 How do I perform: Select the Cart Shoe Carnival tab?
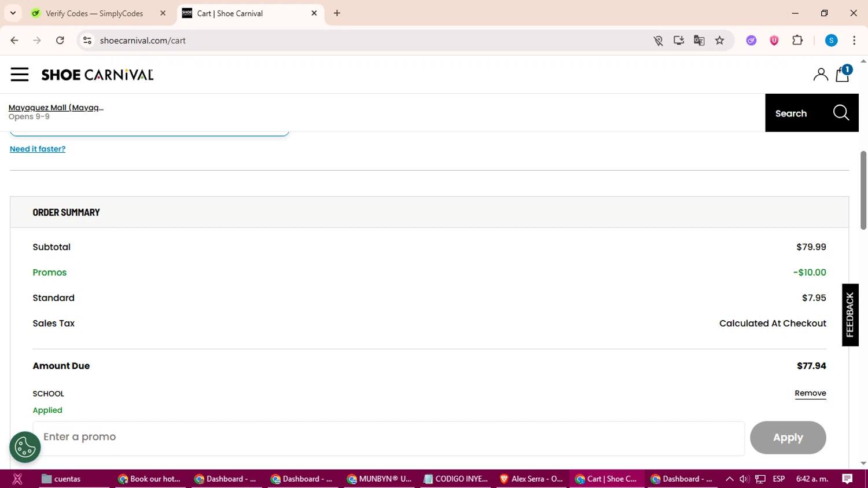pos(251,13)
